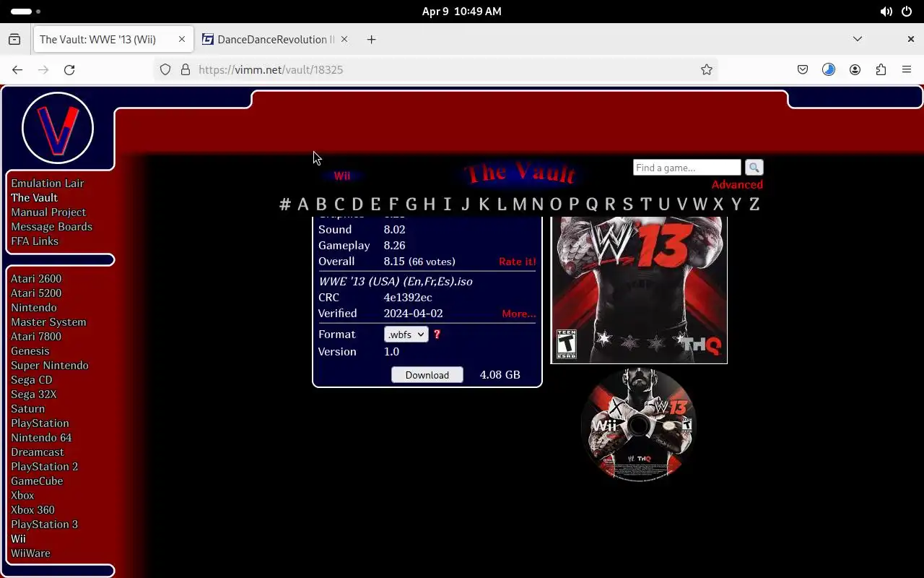Viewport: 924px width, 578px height.
Task: Reload the page with the refresh icon
Action: click(69, 69)
